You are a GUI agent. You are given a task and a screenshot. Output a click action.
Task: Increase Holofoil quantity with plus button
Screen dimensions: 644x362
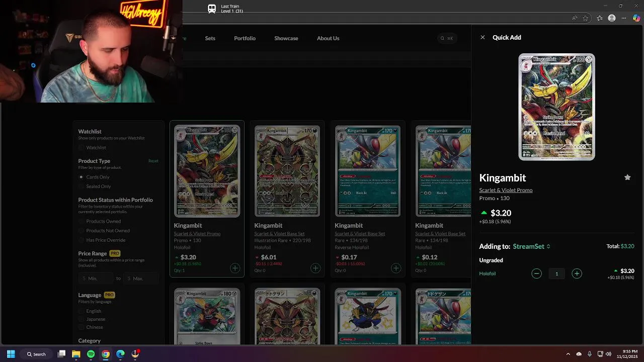point(577,274)
